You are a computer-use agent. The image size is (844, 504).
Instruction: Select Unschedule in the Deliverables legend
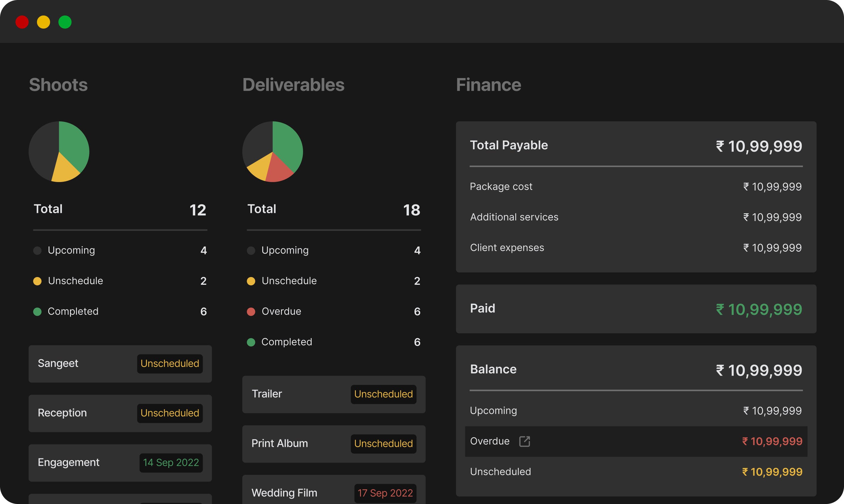pos(334,281)
